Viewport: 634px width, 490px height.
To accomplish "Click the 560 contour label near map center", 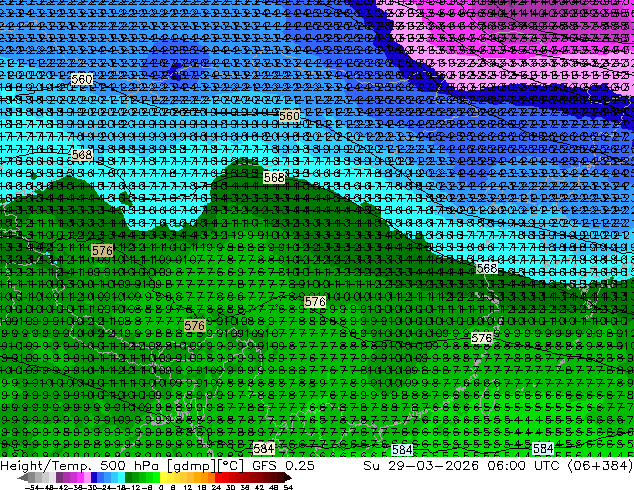I will click(x=290, y=116).
